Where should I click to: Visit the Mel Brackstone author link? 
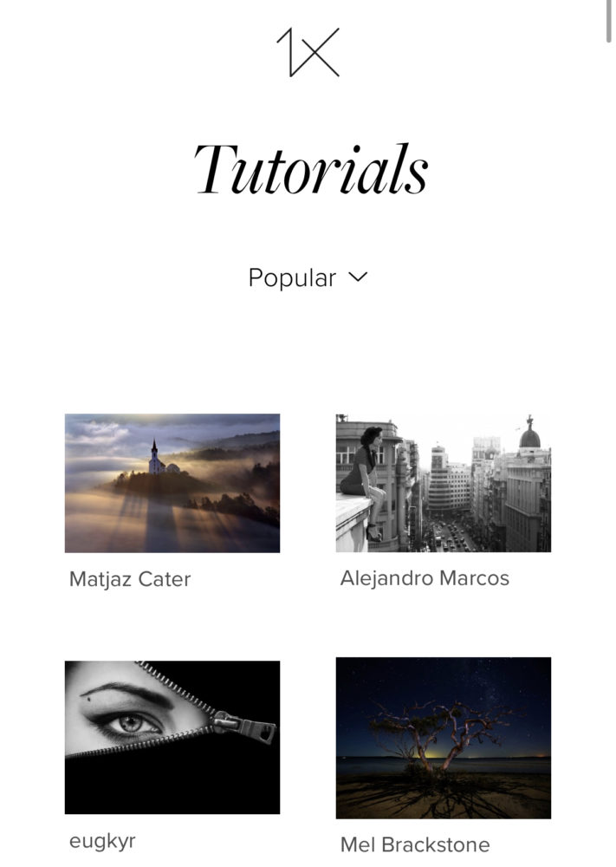(415, 844)
